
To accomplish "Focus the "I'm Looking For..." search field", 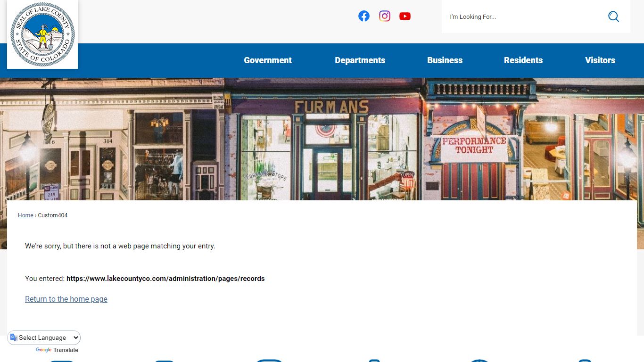I will [x=523, y=17].
